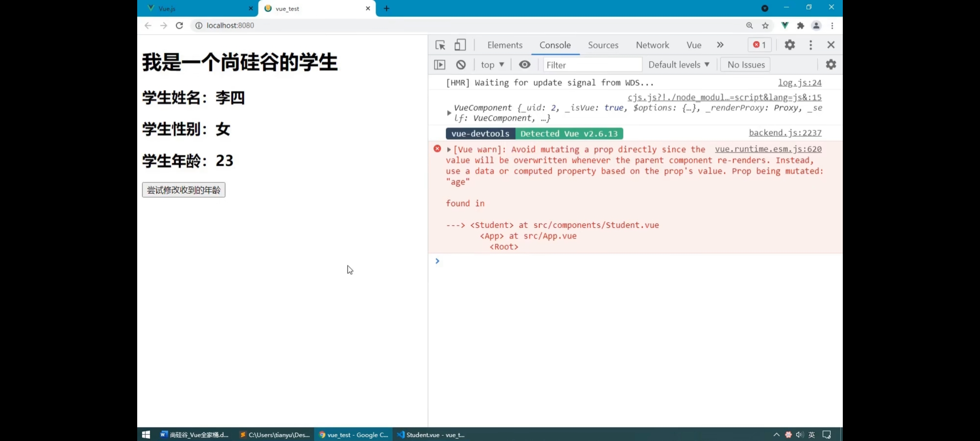Screen dimensions: 980x441
Task: Show more DevTools tabs with chevron
Action: coord(720,45)
